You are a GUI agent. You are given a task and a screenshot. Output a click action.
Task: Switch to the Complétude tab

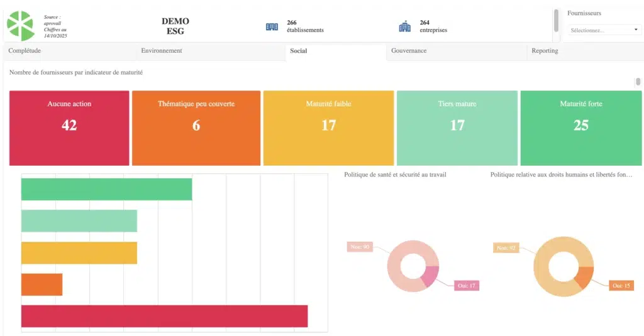coord(25,51)
